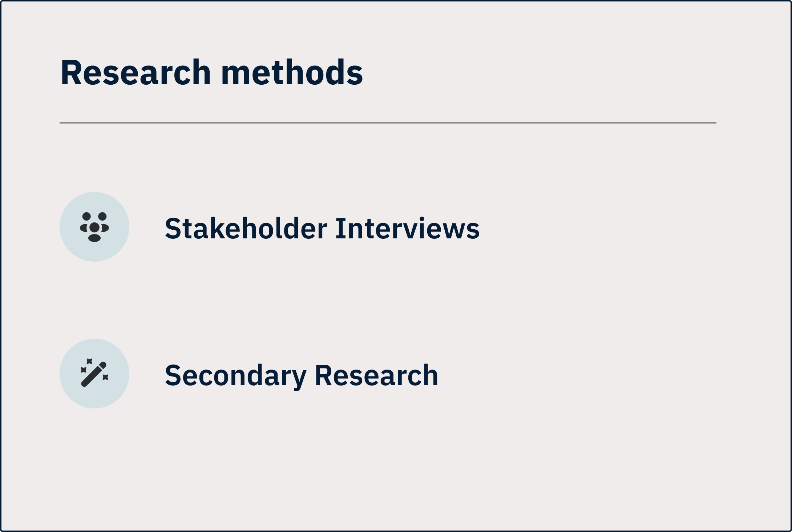Click the word "Secondary"
Screen dimensions: 792x532
tap(235, 375)
